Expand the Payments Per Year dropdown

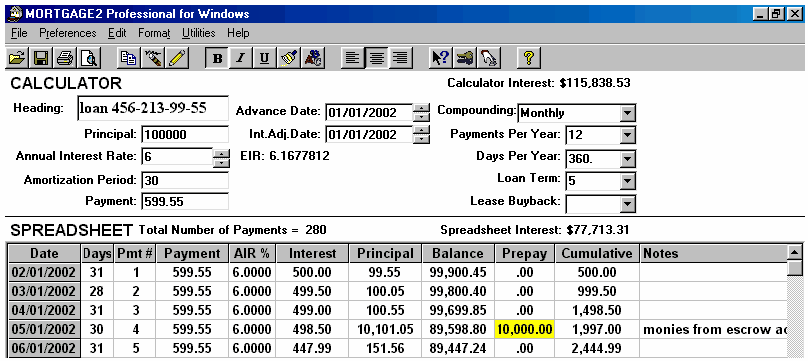click(628, 135)
